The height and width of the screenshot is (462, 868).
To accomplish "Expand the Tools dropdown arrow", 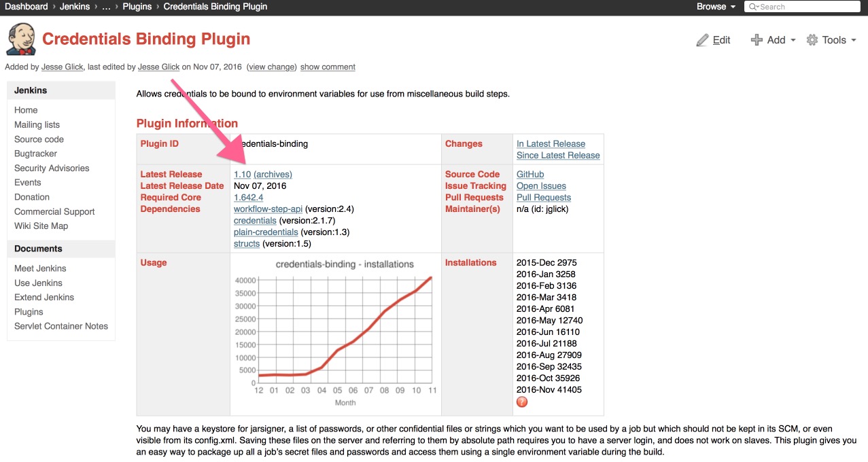I will [853, 41].
